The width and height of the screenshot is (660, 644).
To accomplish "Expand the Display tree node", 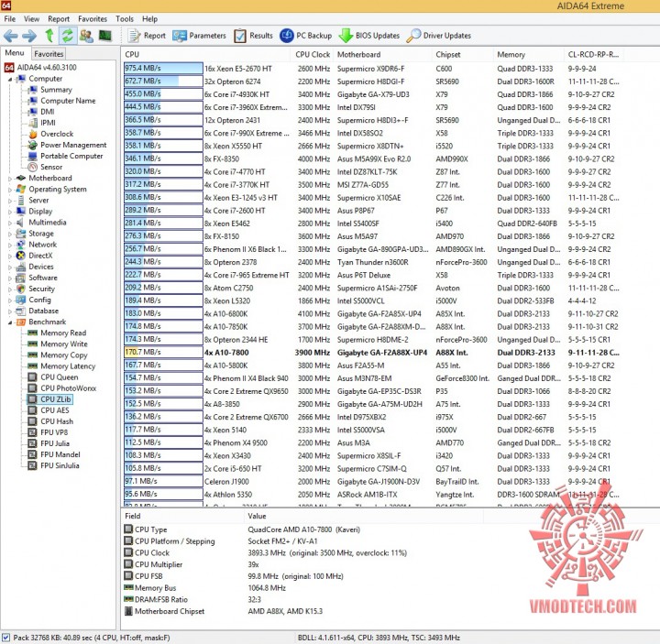I will tap(10, 212).
